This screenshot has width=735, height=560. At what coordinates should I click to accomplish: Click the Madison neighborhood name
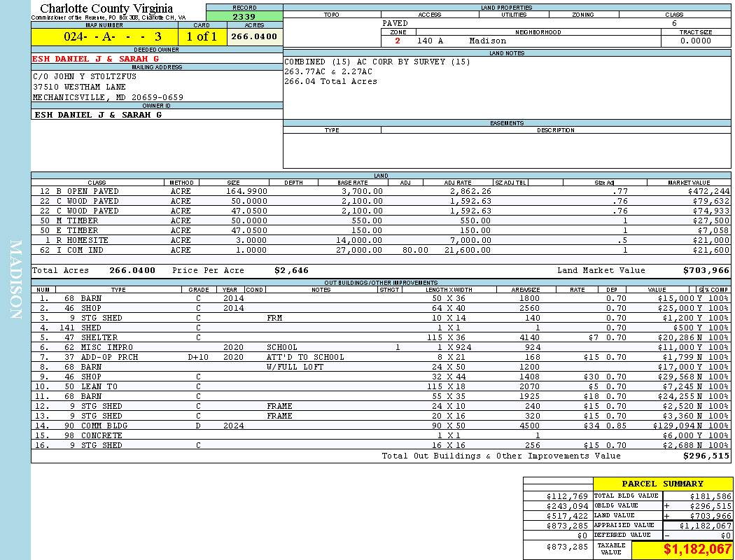point(487,41)
